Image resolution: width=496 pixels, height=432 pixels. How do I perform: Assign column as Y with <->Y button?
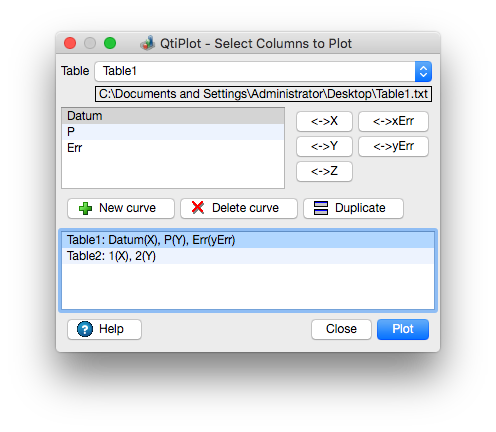click(x=324, y=146)
